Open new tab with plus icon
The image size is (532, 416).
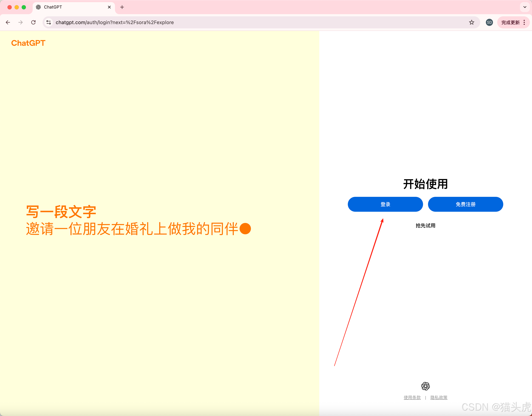pyautogui.click(x=122, y=7)
